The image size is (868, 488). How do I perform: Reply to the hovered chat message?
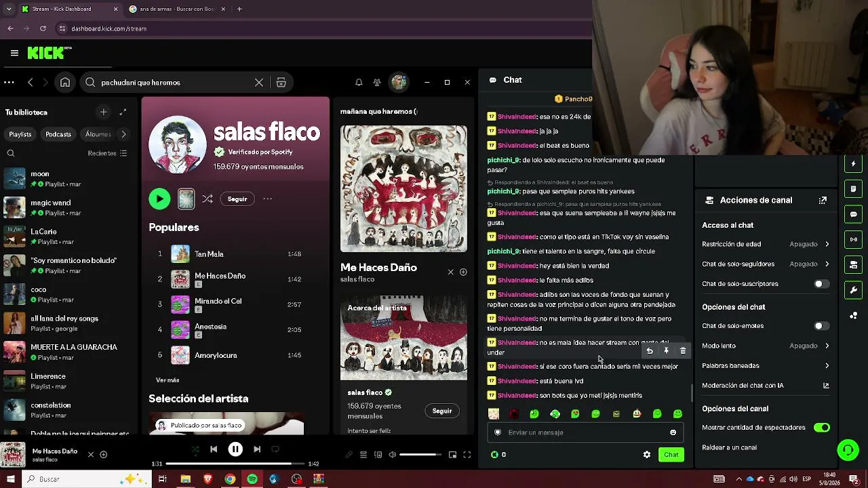click(x=650, y=351)
